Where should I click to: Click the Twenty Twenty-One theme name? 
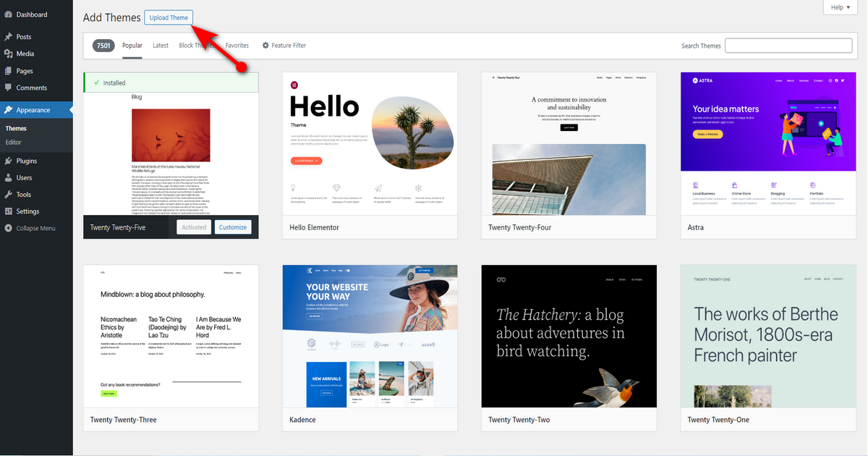[718, 420]
